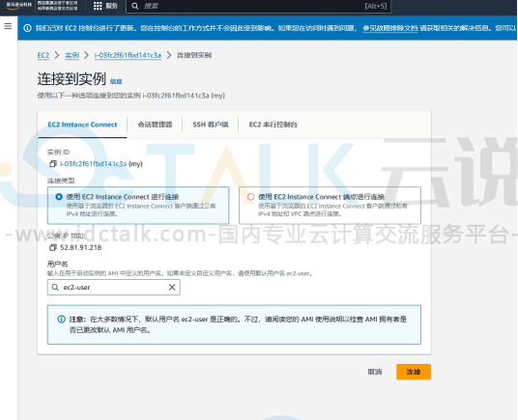
Task: Select EC2 Instance Connect endpoint radio
Action: [x=250, y=197]
